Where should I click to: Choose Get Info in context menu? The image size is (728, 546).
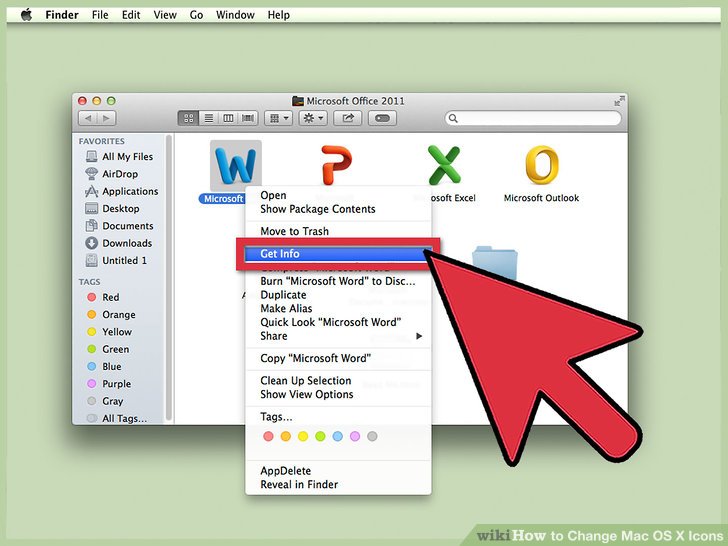[338, 254]
